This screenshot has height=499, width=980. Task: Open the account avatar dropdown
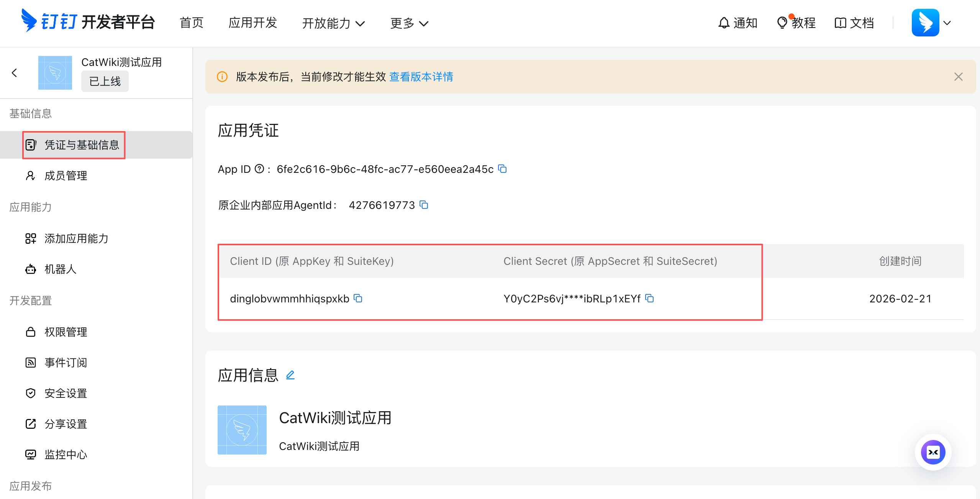933,23
